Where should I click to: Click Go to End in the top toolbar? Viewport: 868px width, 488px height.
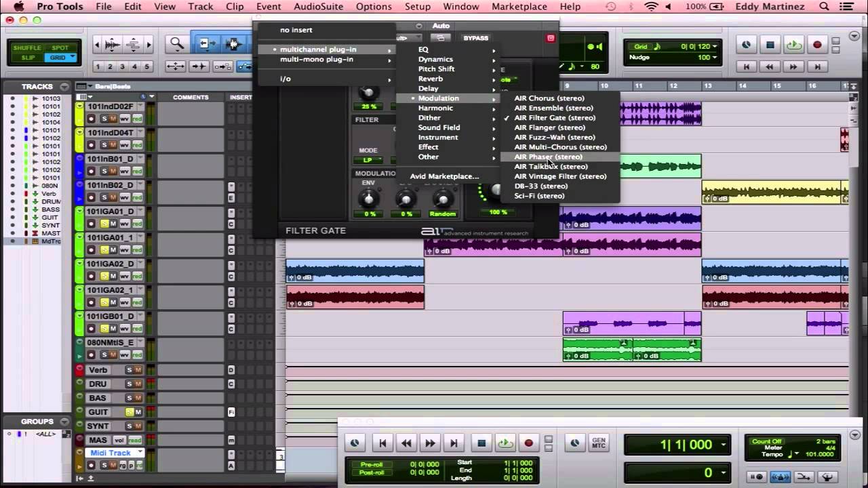(817, 66)
